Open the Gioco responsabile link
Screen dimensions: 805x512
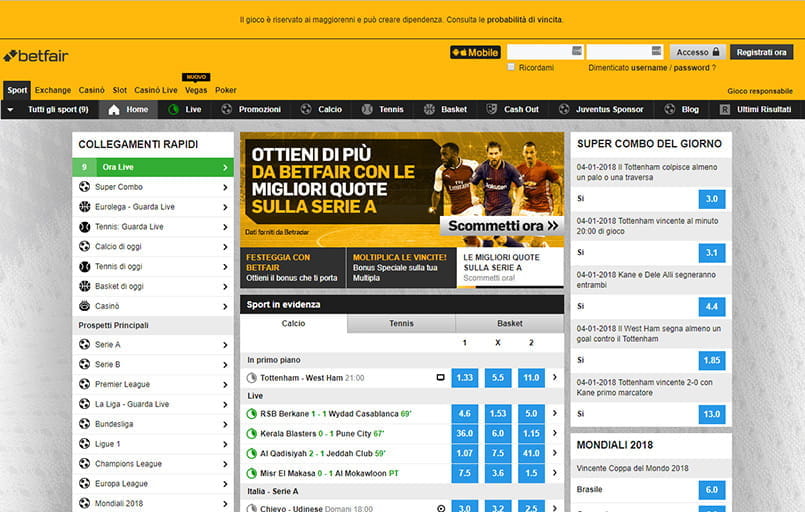click(760, 91)
